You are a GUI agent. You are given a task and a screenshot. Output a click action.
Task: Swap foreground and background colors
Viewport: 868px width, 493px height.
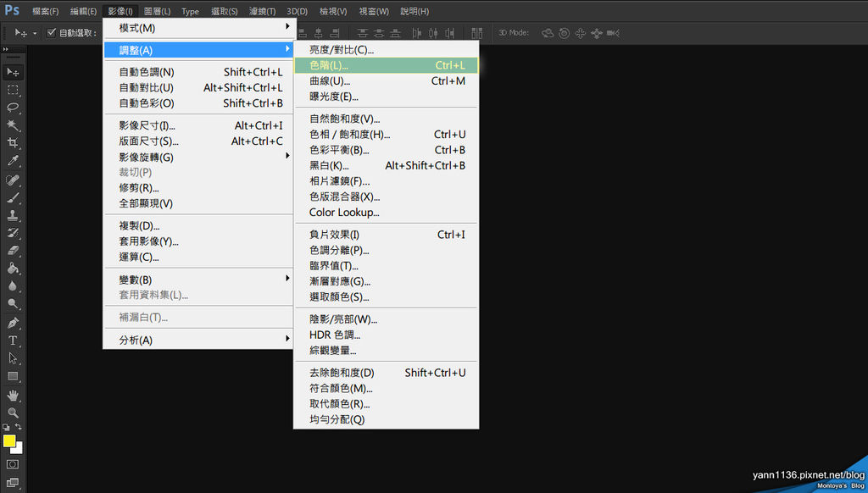click(19, 427)
